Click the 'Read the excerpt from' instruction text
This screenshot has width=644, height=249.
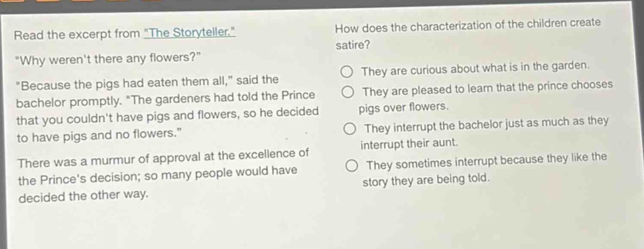pos(77,34)
